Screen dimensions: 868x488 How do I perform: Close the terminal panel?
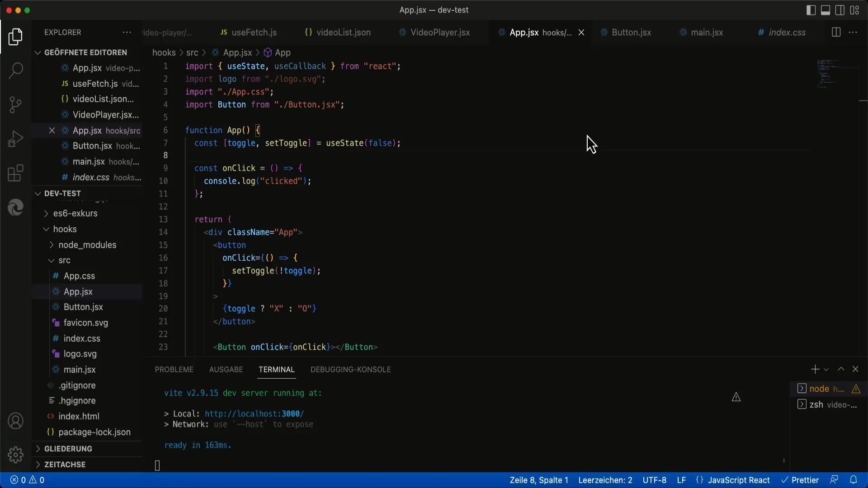click(855, 369)
